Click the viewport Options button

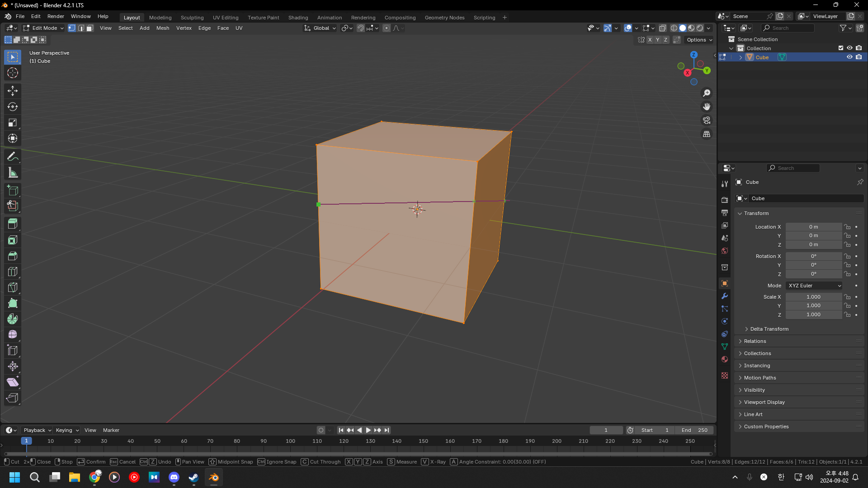click(699, 40)
